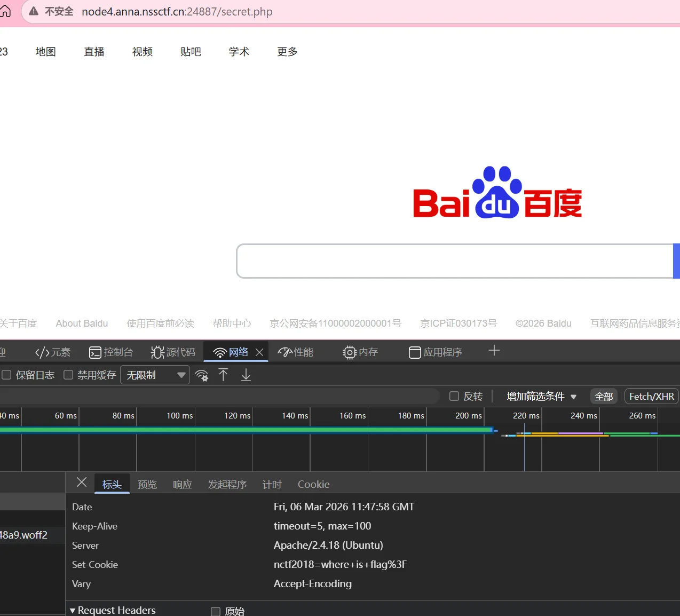Add more tools with plus icon

click(494, 351)
